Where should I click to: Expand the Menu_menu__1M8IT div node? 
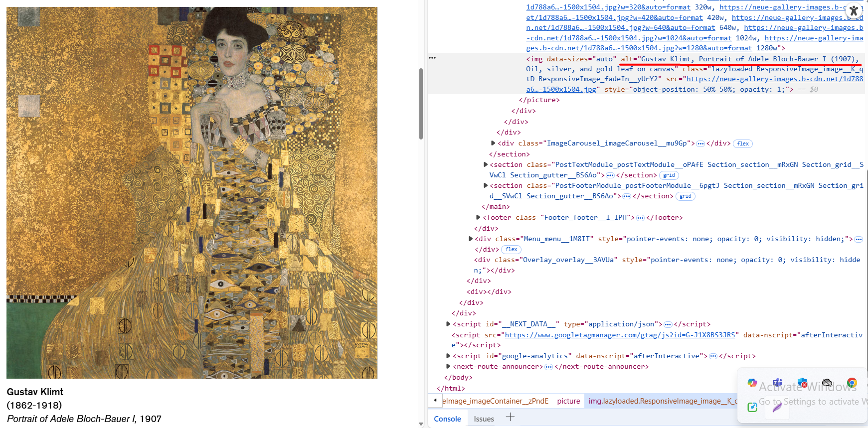471,239
